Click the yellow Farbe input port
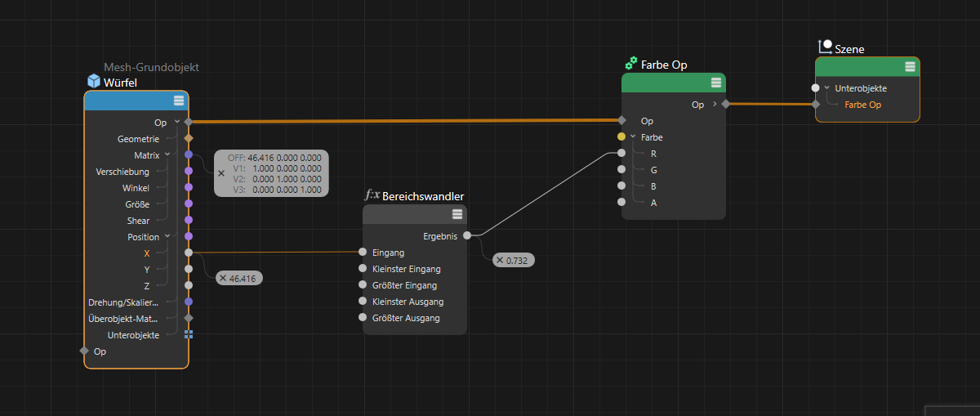980x416 pixels. click(621, 137)
